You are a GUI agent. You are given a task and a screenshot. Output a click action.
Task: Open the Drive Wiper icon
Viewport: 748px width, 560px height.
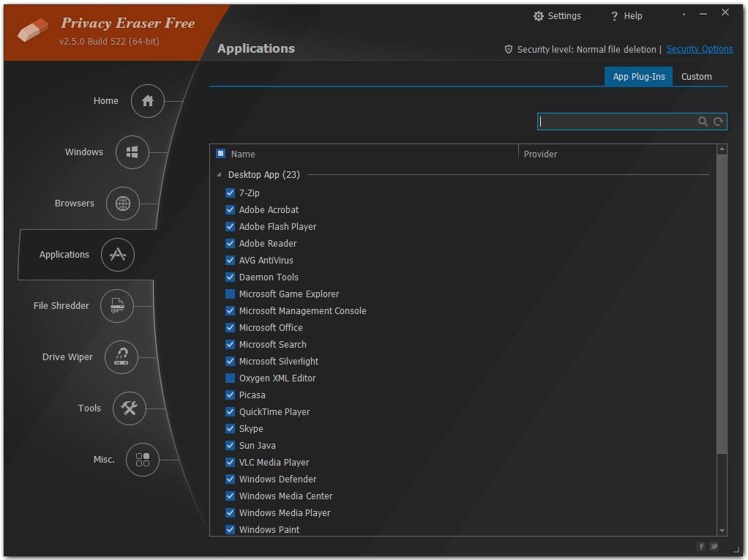click(121, 356)
